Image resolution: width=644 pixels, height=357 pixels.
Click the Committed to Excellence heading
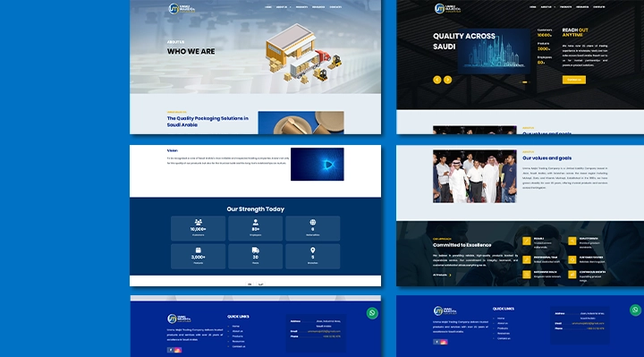(462, 245)
